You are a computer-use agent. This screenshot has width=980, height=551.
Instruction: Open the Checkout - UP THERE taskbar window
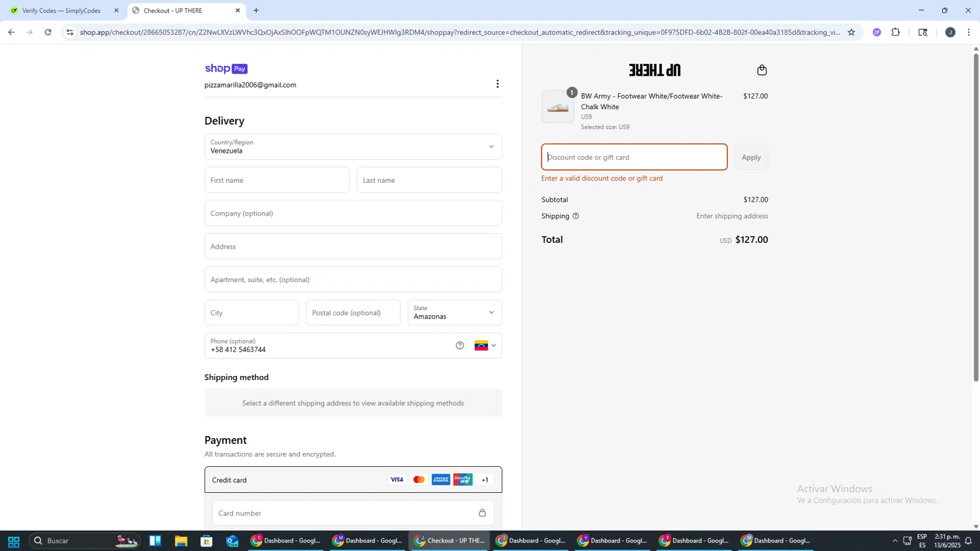(449, 541)
